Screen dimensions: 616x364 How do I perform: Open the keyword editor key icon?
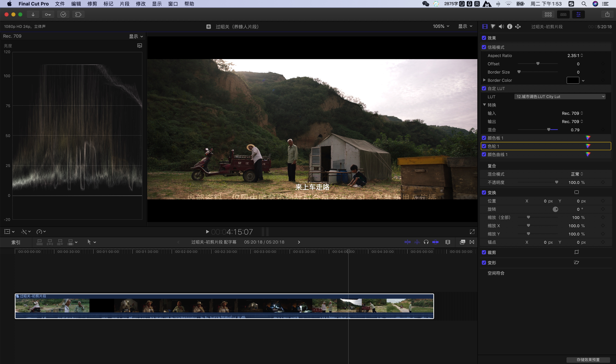pos(48,14)
